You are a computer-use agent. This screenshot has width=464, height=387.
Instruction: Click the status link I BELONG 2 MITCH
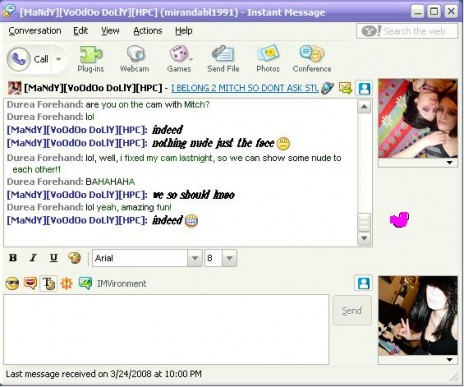[x=245, y=88]
